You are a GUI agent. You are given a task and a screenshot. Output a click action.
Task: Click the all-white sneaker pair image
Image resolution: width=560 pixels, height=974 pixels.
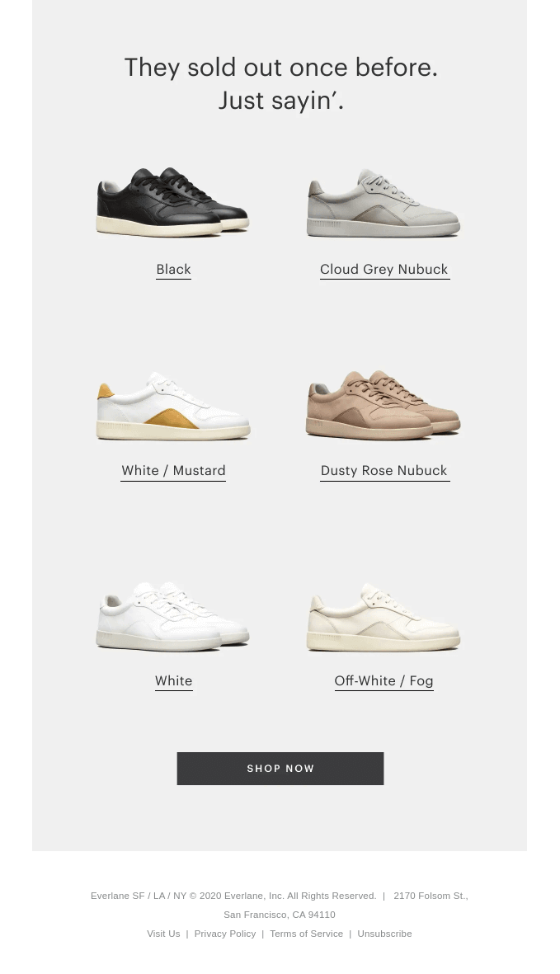172,616
